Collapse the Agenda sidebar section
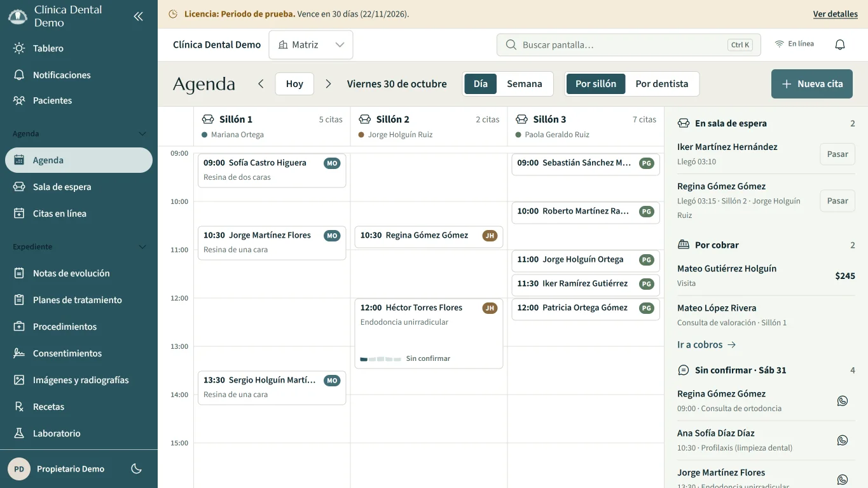This screenshot has width=868, height=488. [142, 134]
